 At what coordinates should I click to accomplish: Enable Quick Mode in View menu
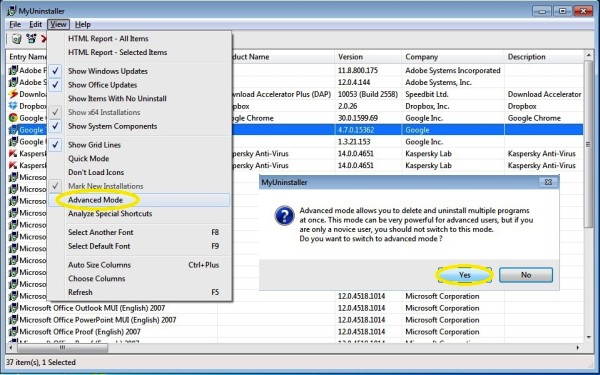point(140,159)
